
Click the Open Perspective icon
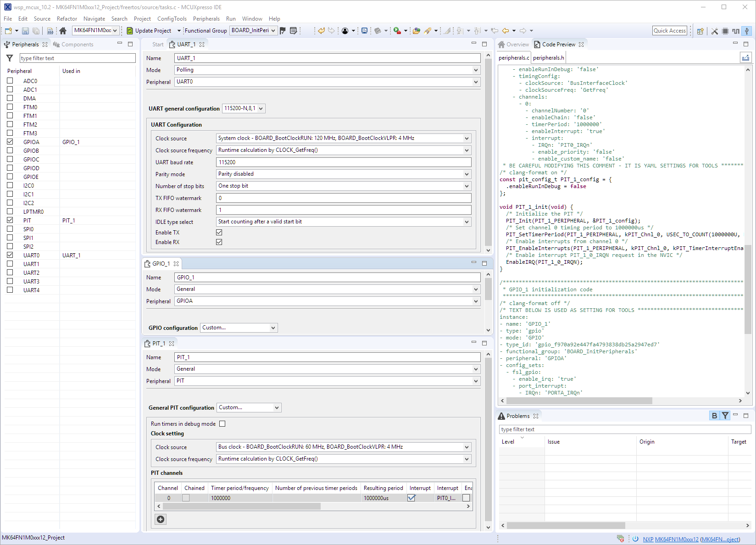(x=700, y=31)
